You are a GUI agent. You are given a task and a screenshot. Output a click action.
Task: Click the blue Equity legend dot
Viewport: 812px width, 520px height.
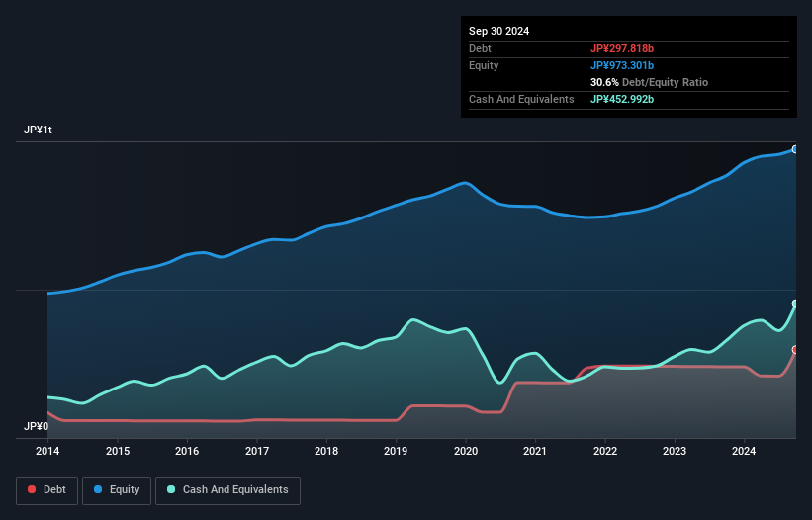click(99, 490)
